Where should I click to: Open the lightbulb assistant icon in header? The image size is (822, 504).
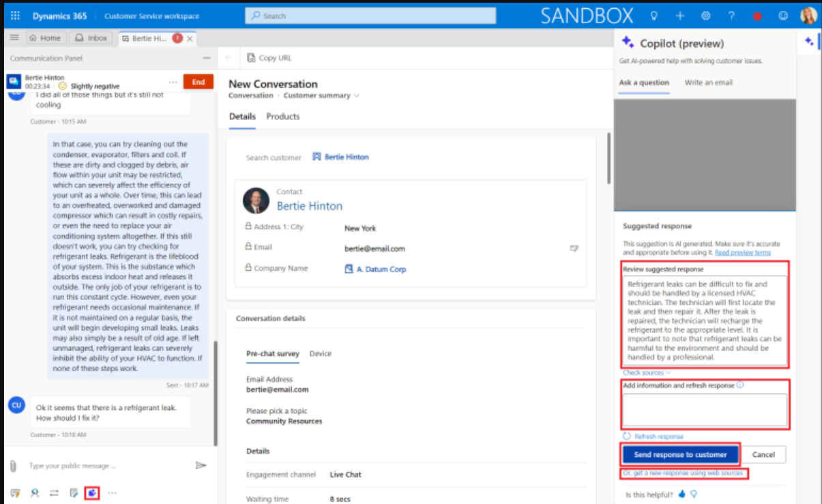654,16
